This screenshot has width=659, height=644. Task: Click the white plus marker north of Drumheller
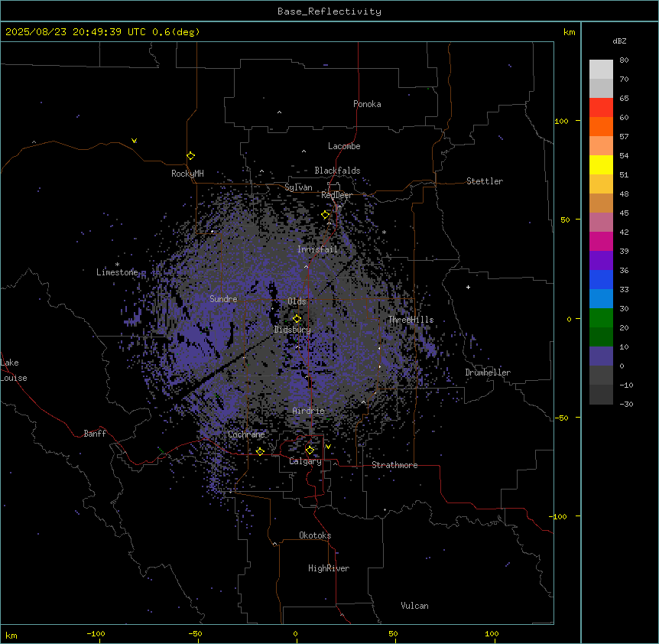pos(468,287)
